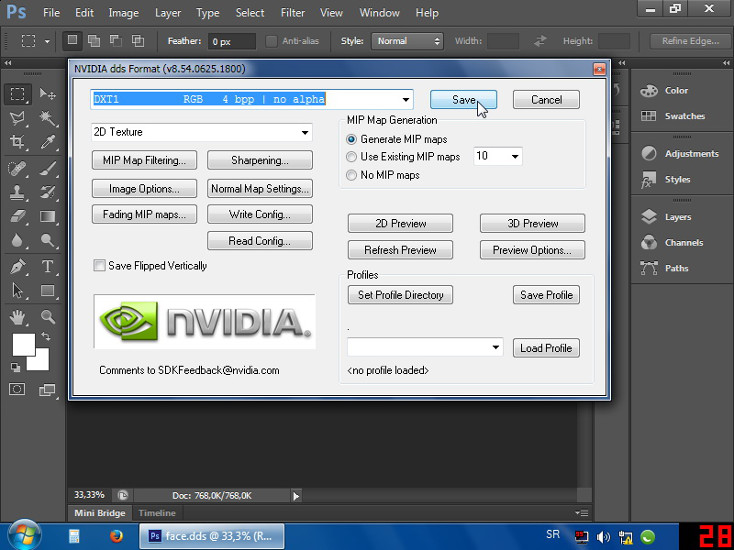Select the Blur tool

tap(18, 241)
